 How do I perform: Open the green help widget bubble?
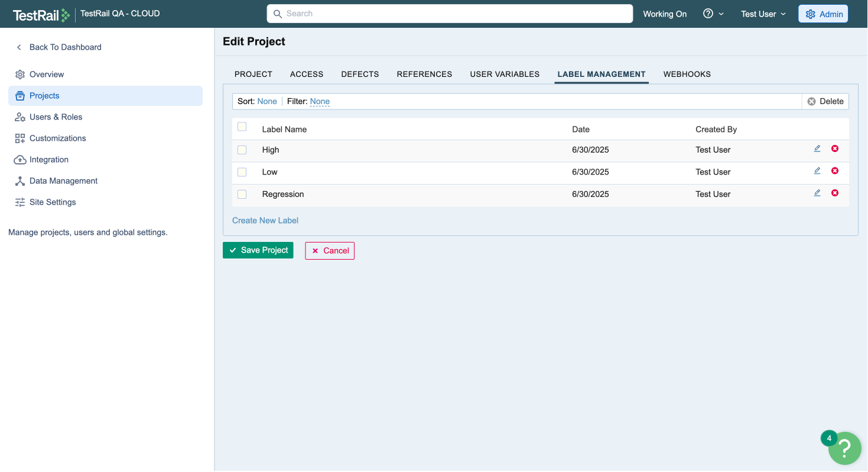844,449
